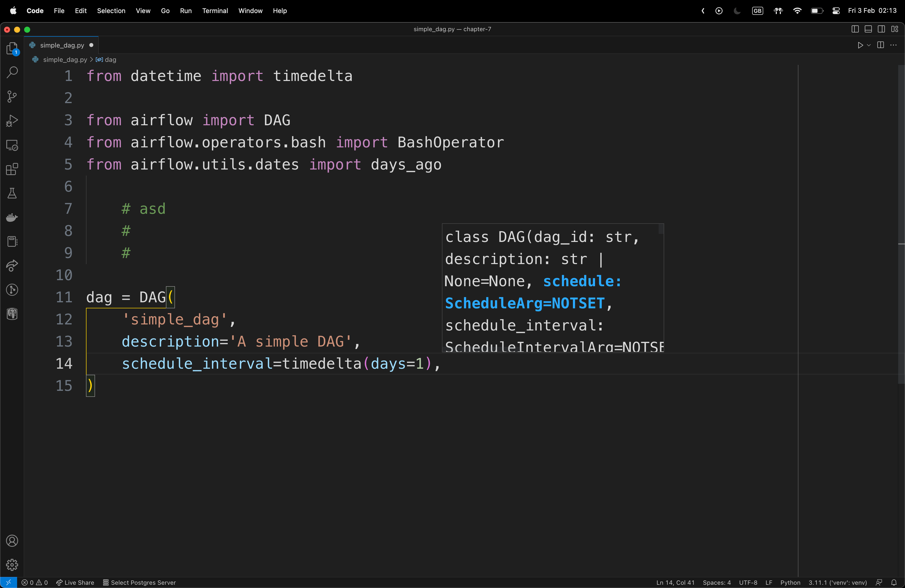This screenshot has width=905, height=588.
Task: Open the Search view icon
Action: coord(12,72)
